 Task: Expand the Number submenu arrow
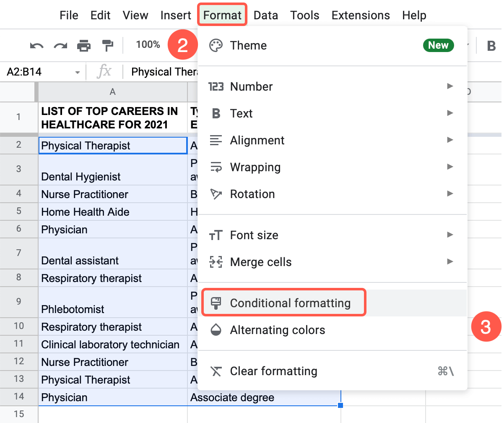point(450,86)
